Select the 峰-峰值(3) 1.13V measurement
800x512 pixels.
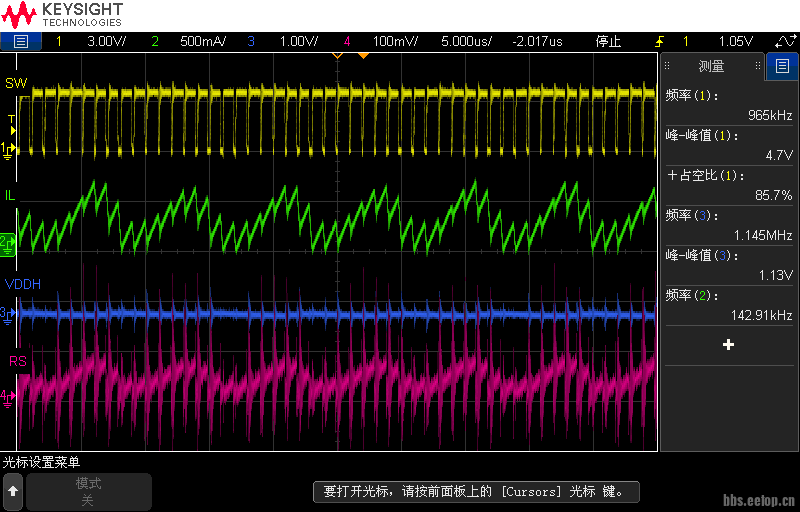pyautogui.click(x=729, y=265)
